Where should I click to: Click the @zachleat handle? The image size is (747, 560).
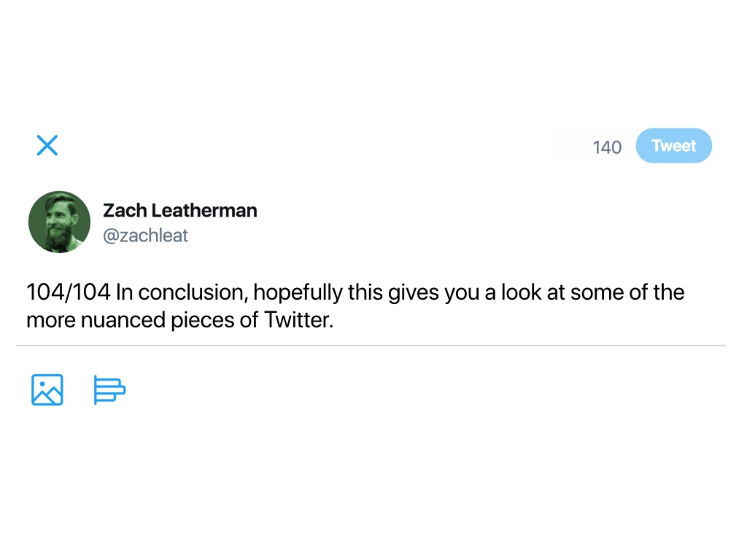(145, 236)
